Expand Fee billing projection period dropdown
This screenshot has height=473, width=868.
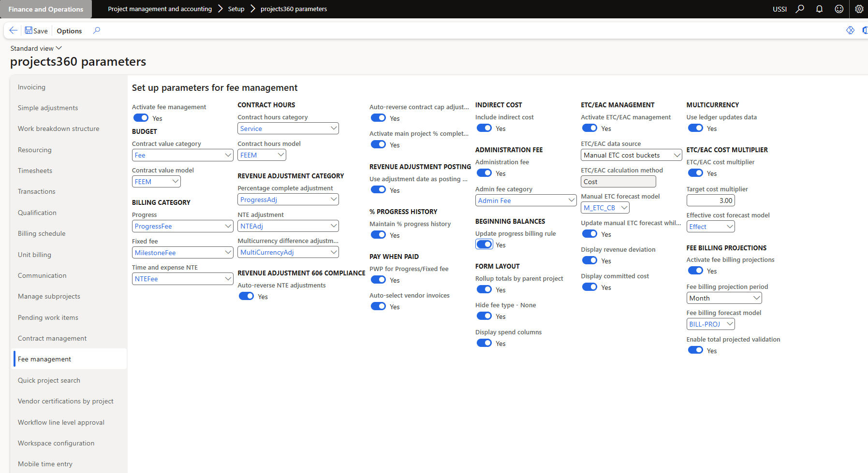coord(756,298)
